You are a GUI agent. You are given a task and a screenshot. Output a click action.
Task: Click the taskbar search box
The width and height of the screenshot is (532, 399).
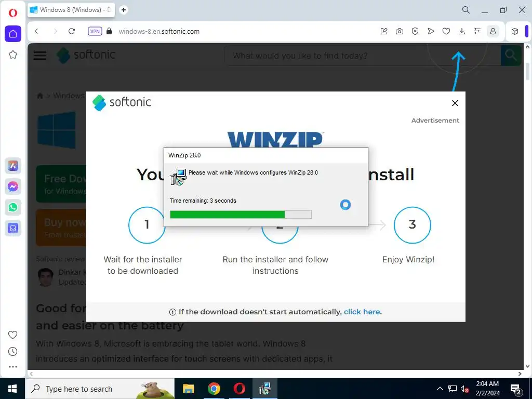click(100, 389)
